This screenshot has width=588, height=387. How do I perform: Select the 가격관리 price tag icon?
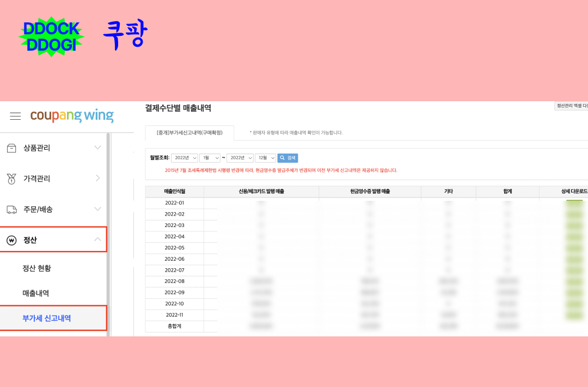pos(12,178)
